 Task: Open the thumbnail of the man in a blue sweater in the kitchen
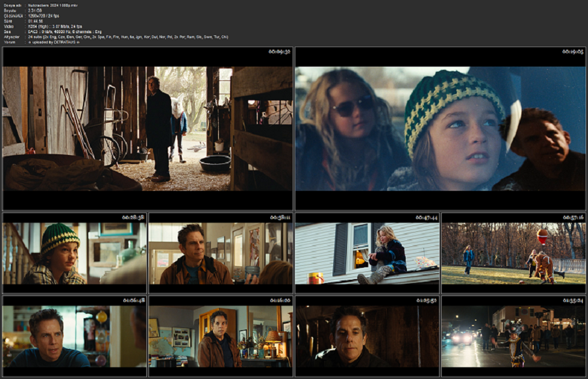74,337
